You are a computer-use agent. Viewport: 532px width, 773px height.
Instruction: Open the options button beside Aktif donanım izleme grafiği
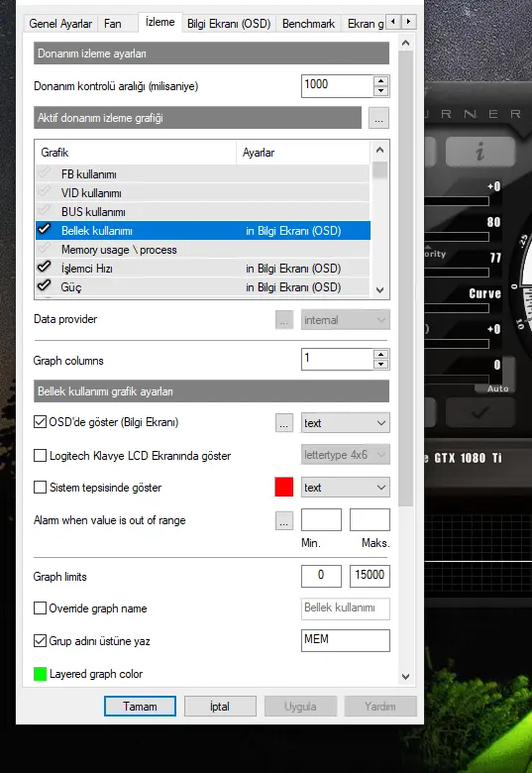tap(378, 118)
